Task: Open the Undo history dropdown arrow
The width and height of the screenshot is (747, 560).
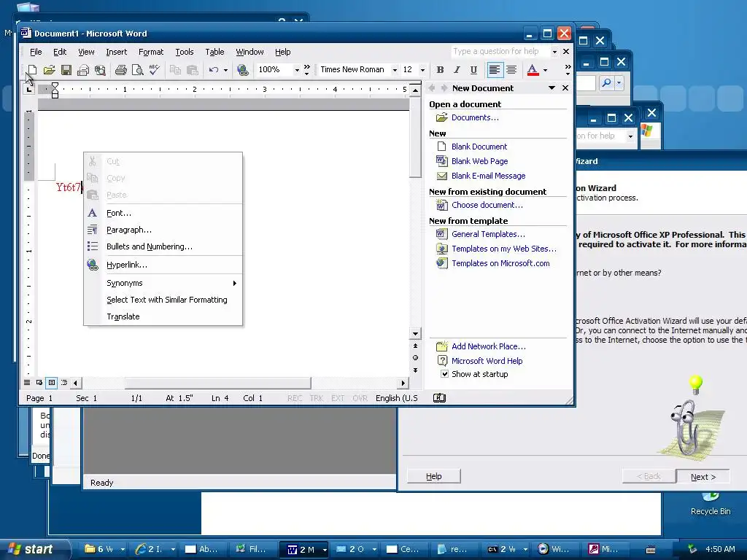Action: (x=225, y=70)
